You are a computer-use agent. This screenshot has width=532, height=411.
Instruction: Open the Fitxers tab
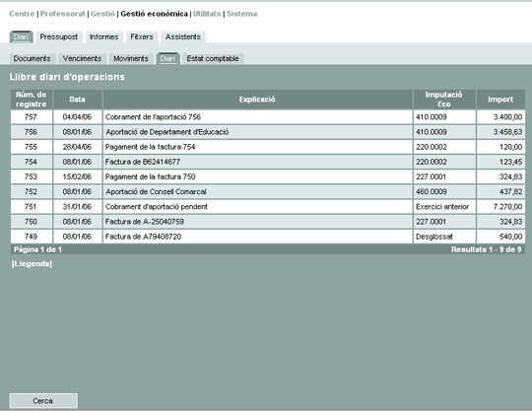coord(142,36)
